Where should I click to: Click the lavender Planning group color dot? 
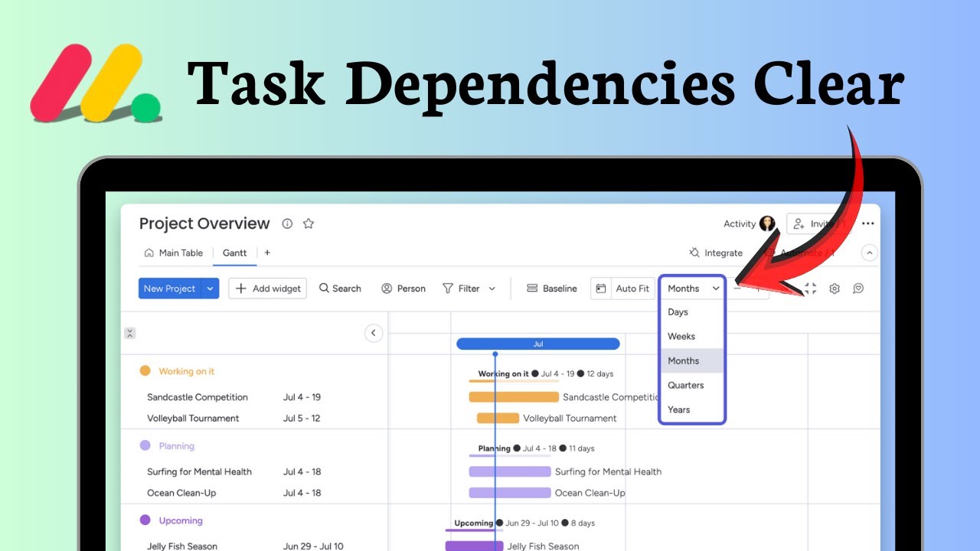145,445
